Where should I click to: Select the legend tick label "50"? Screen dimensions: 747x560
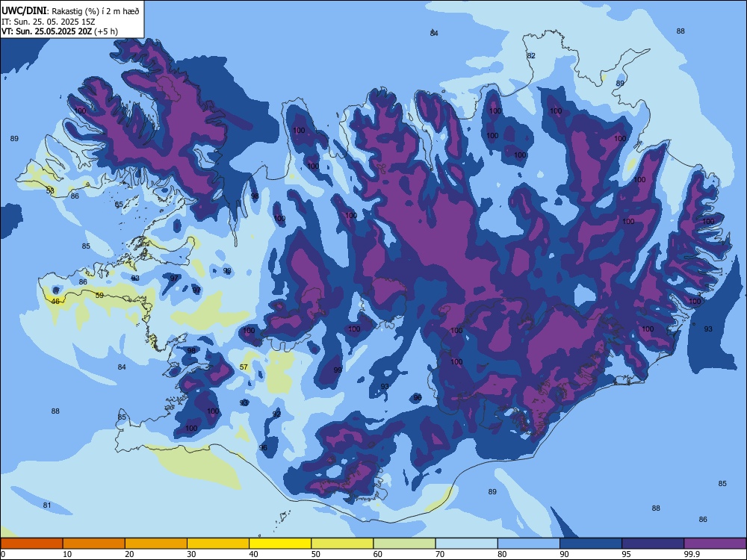(316, 554)
